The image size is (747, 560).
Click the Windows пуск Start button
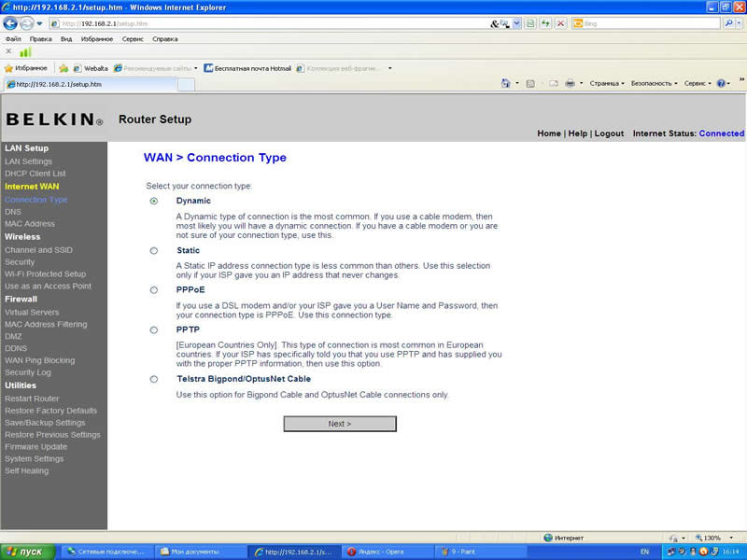[x=28, y=552]
